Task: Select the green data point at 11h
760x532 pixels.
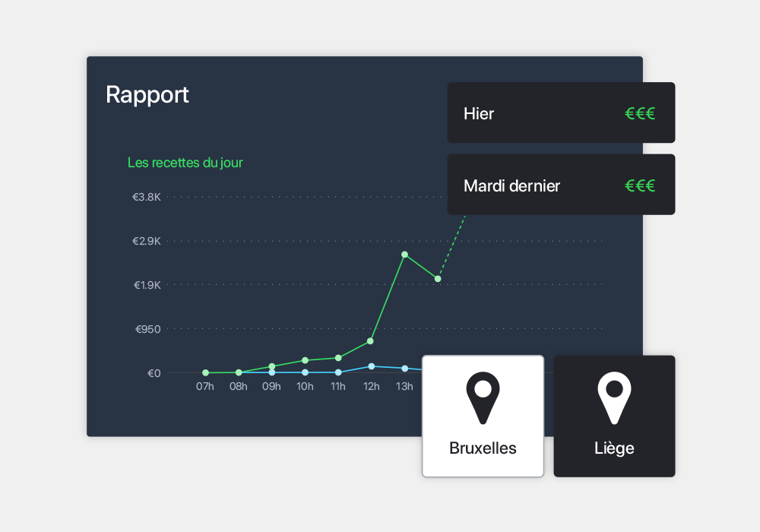Action: pyautogui.click(x=338, y=358)
